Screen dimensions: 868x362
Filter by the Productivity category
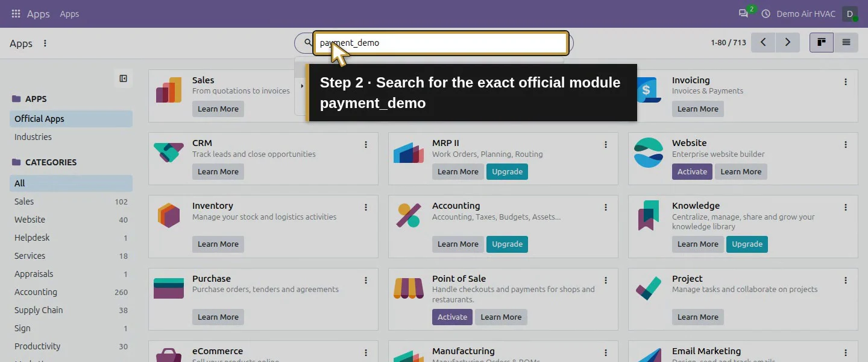coord(71,346)
